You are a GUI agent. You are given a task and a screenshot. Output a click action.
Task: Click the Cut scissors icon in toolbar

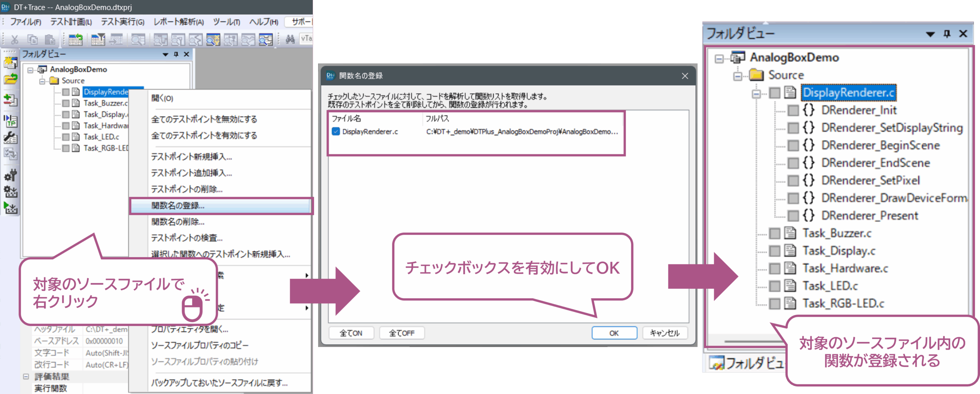pos(15,39)
